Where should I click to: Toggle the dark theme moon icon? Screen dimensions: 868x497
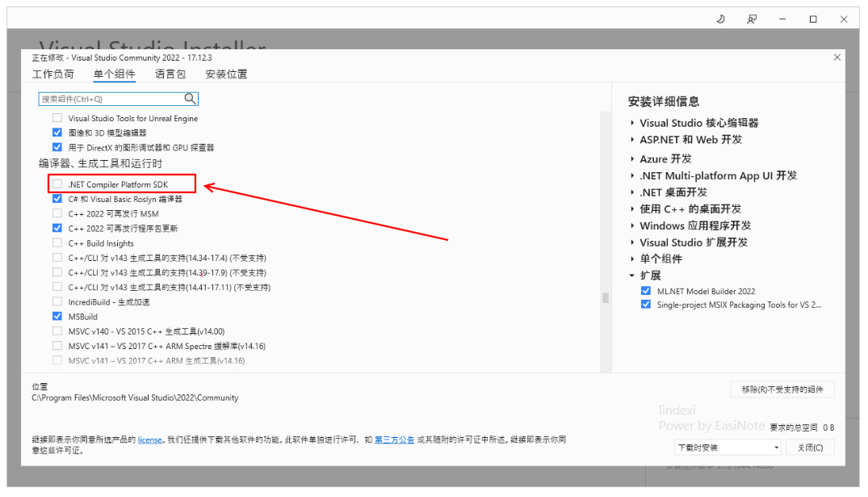click(721, 19)
